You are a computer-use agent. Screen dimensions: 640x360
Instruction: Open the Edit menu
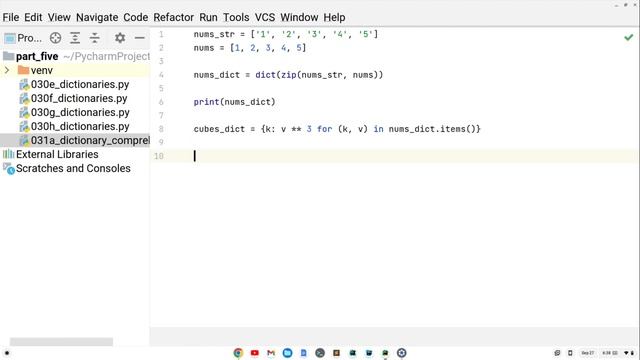click(x=33, y=18)
